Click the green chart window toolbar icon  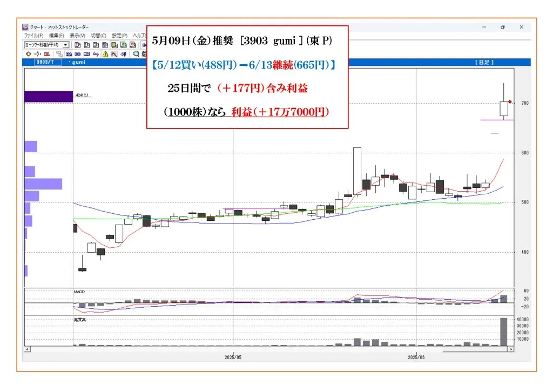(123, 45)
